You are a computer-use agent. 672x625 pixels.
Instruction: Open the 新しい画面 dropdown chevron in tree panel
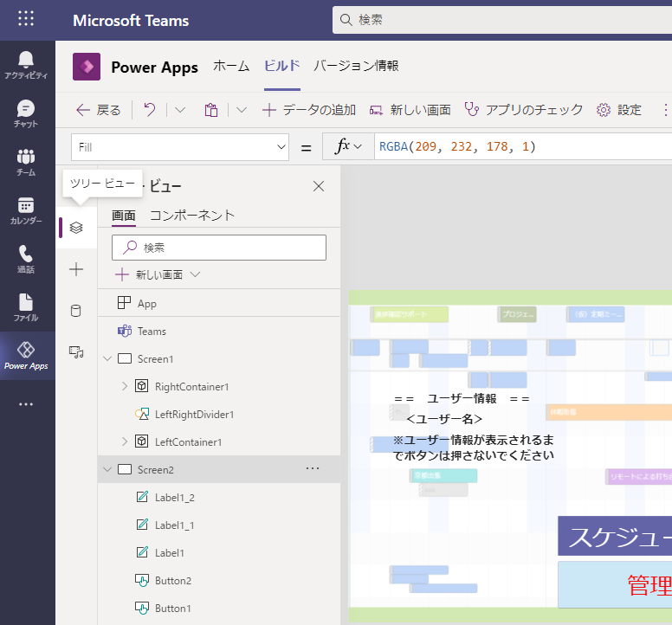[x=195, y=274]
